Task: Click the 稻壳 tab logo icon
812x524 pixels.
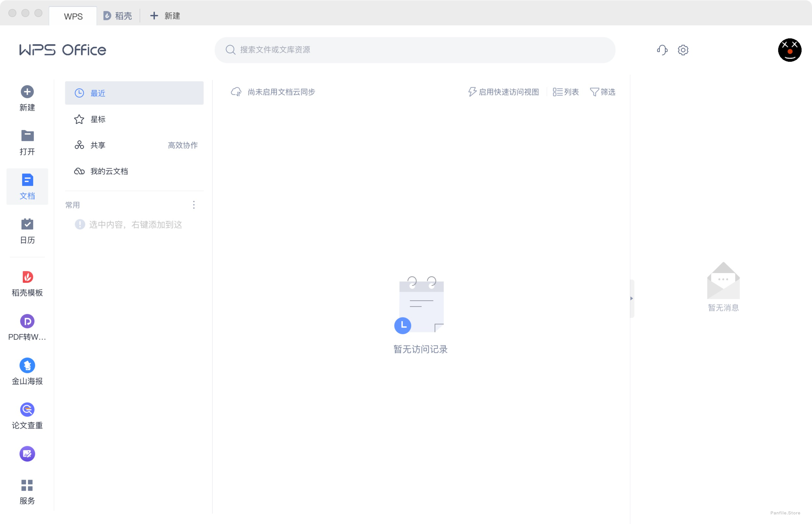Action: coord(107,16)
